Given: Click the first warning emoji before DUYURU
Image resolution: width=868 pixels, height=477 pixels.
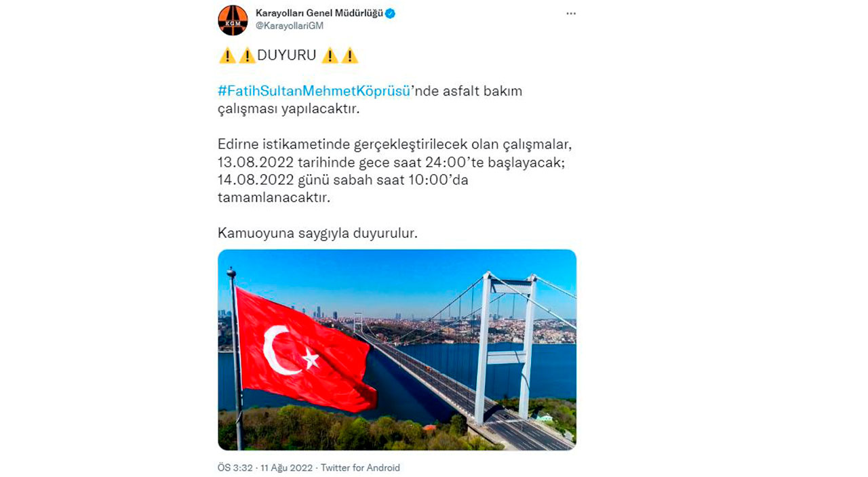Looking at the screenshot, I should click(227, 56).
